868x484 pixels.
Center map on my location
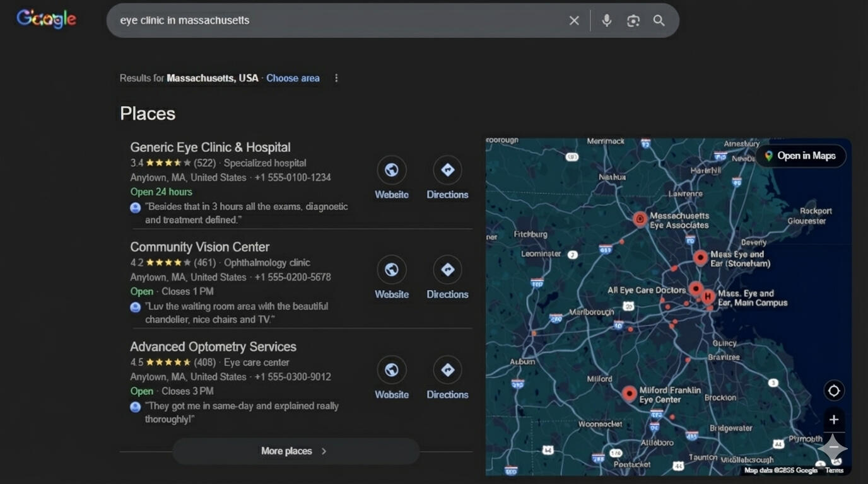(833, 391)
